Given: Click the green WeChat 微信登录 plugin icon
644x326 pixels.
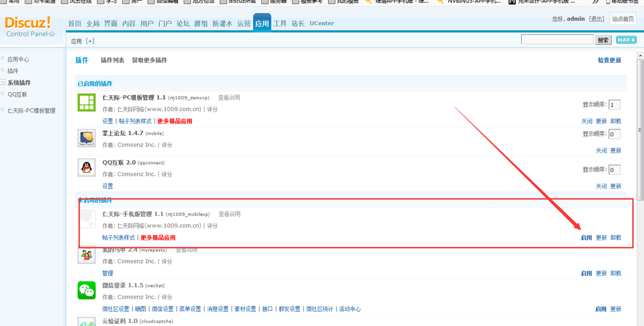Looking at the screenshot, I should pyautogui.click(x=87, y=291).
